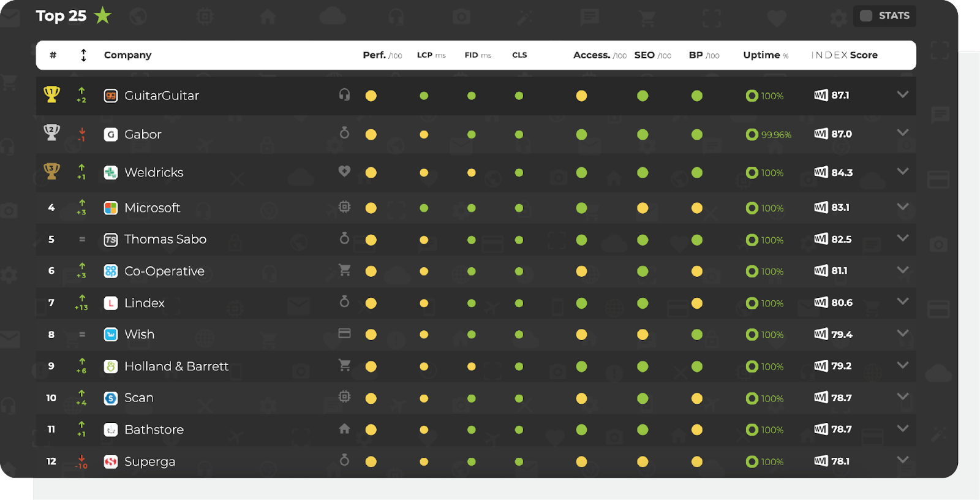Click Wish index score 79.4
The image size is (980, 500).
[x=842, y=335]
